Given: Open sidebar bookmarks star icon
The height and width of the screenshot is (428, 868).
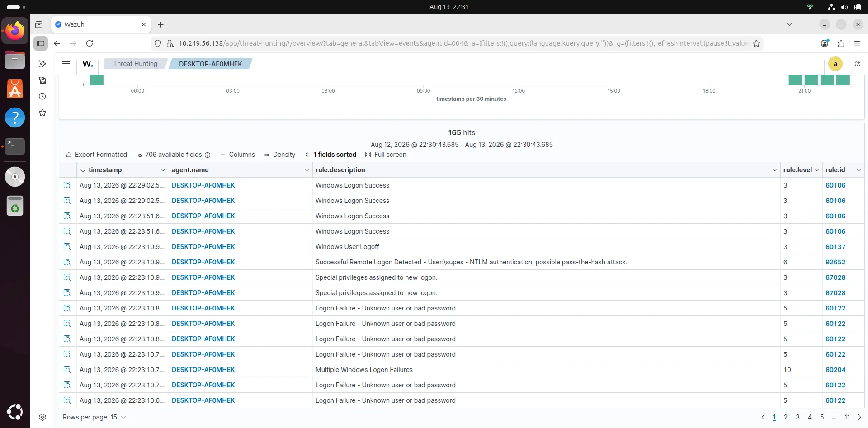Looking at the screenshot, I should coord(42,113).
